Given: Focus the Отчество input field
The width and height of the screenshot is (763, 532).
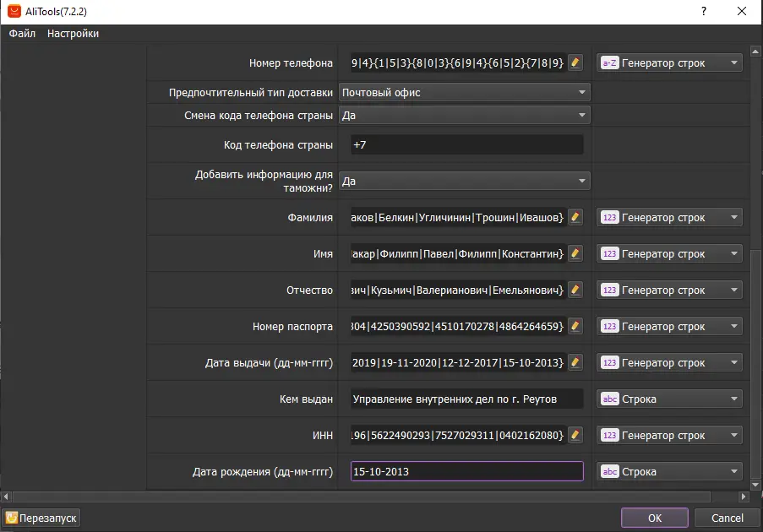Looking at the screenshot, I should [x=458, y=290].
